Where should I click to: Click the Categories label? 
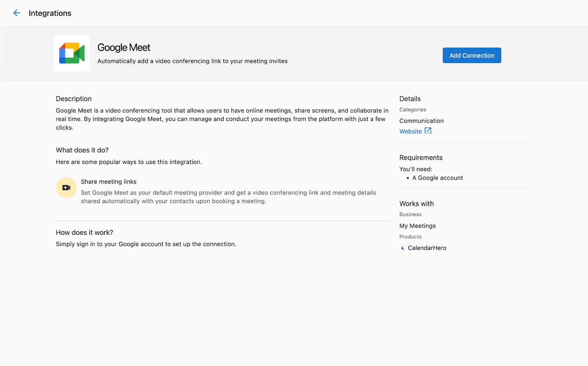coord(413,110)
